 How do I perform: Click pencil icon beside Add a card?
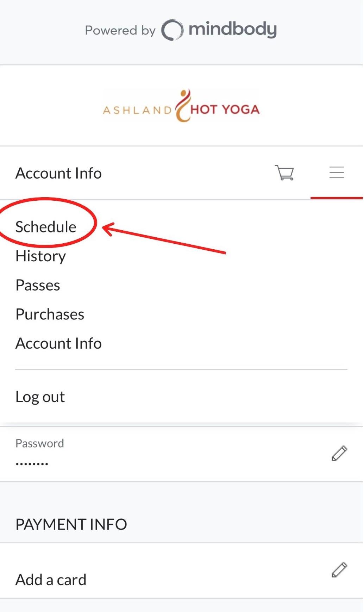pos(339,570)
